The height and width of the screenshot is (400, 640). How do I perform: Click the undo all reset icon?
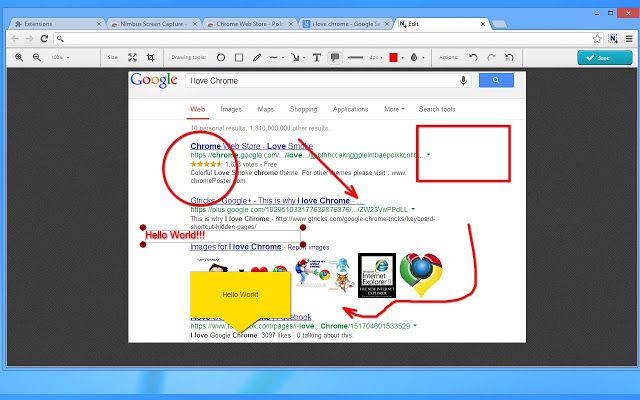(509, 58)
